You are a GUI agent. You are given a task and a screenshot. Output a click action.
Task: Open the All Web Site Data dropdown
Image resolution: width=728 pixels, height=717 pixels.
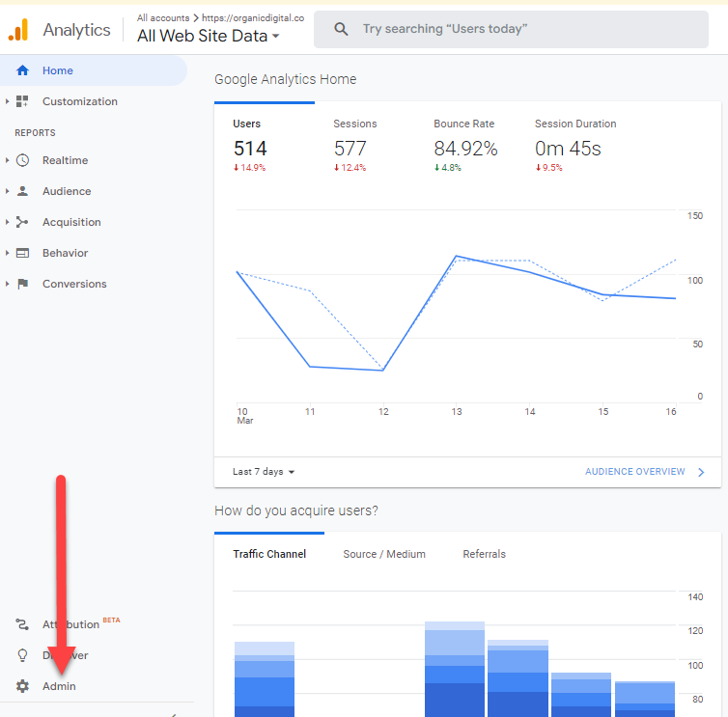209,37
